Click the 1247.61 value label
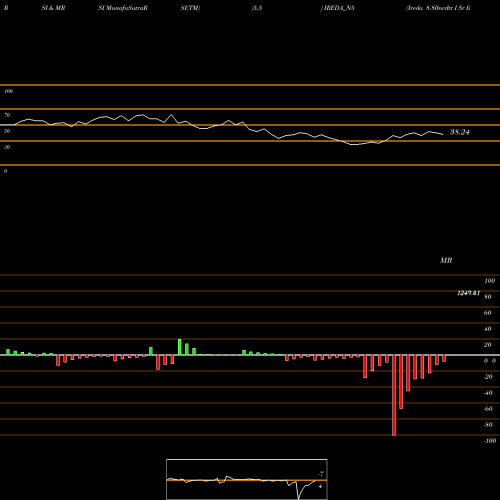 tap(468, 293)
